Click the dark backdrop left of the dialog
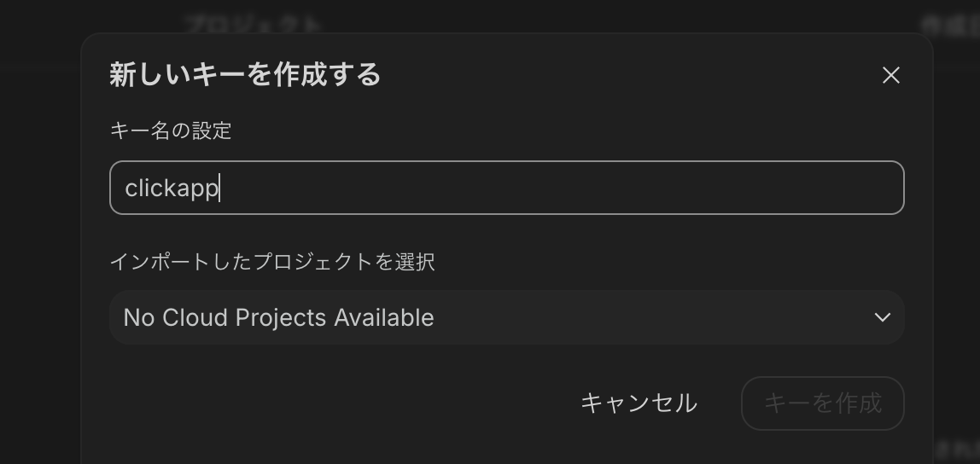This screenshot has height=464, width=980. [40, 256]
